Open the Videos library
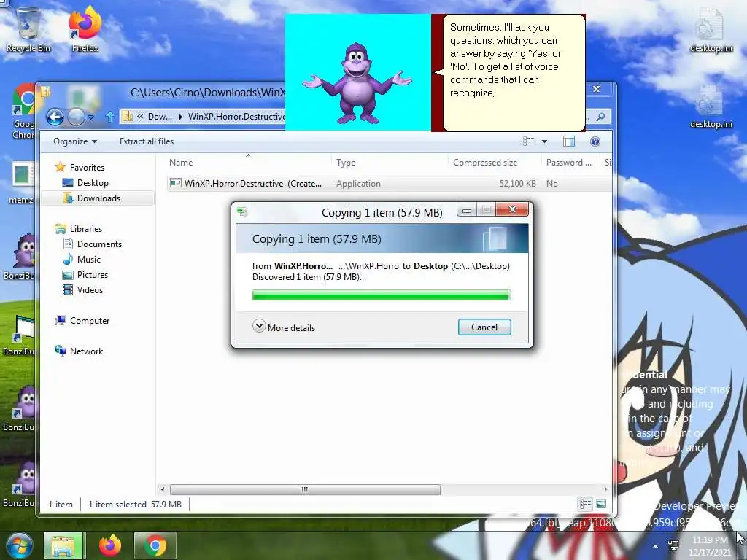 click(90, 290)
